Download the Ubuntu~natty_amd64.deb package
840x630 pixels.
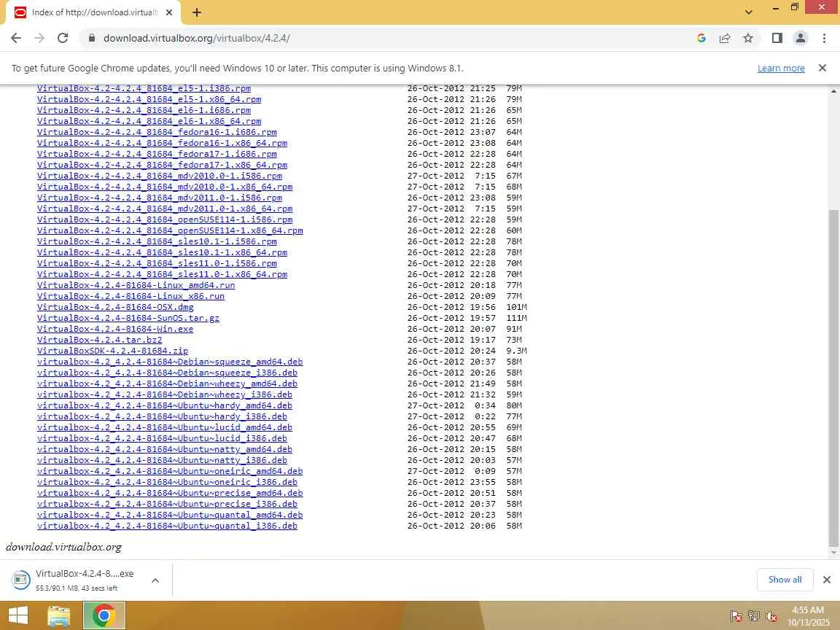(x=165, y=449)
